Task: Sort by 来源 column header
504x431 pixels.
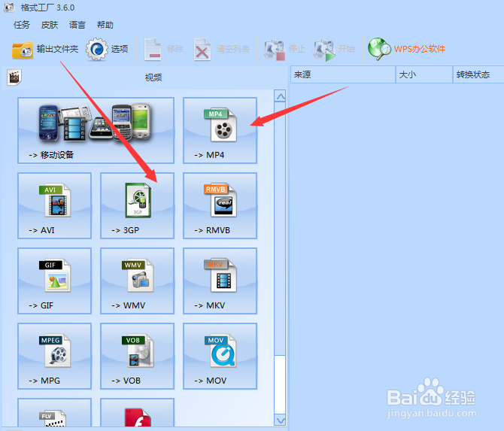Action: 343,74
